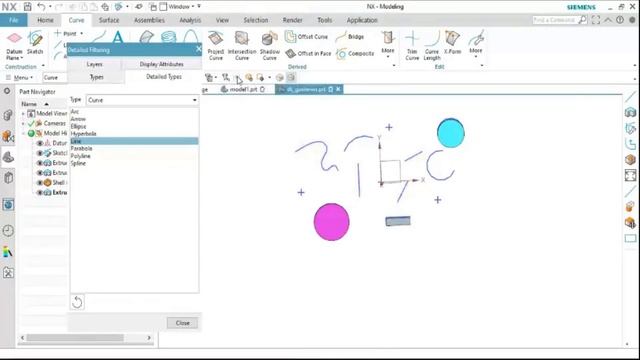
Task: Choose the Curve Length tool
Action: (x=431, y=45)
